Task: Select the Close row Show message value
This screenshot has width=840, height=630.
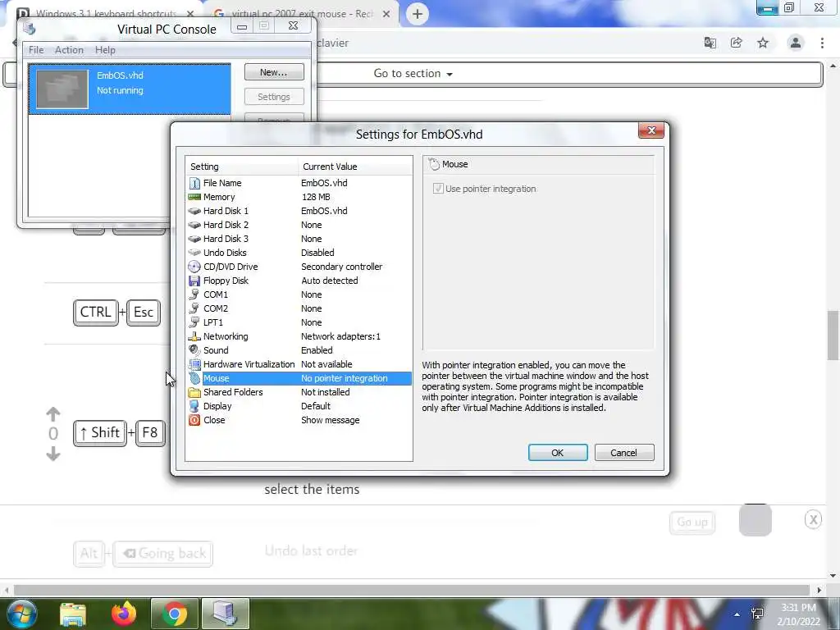Action: pyautogui.click(x=331, y=421)
